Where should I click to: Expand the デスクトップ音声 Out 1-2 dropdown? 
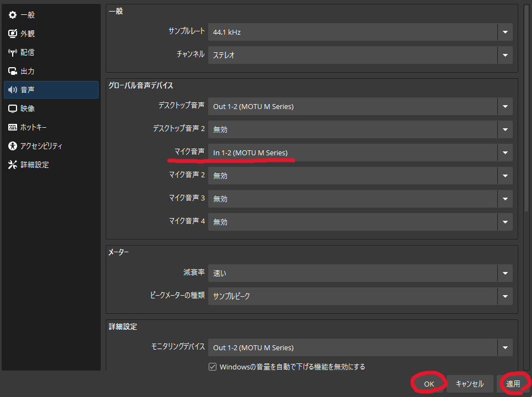coord(360,106)
